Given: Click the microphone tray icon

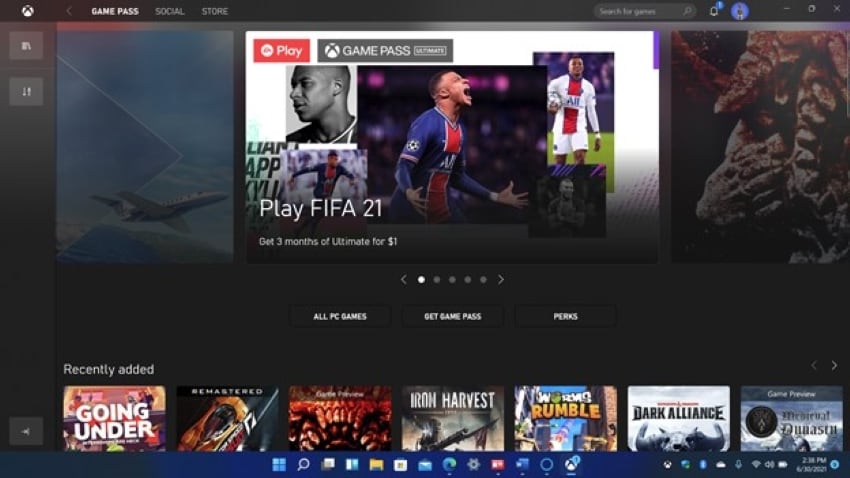Looking at the screenshot, I should (x=738, y=464).
